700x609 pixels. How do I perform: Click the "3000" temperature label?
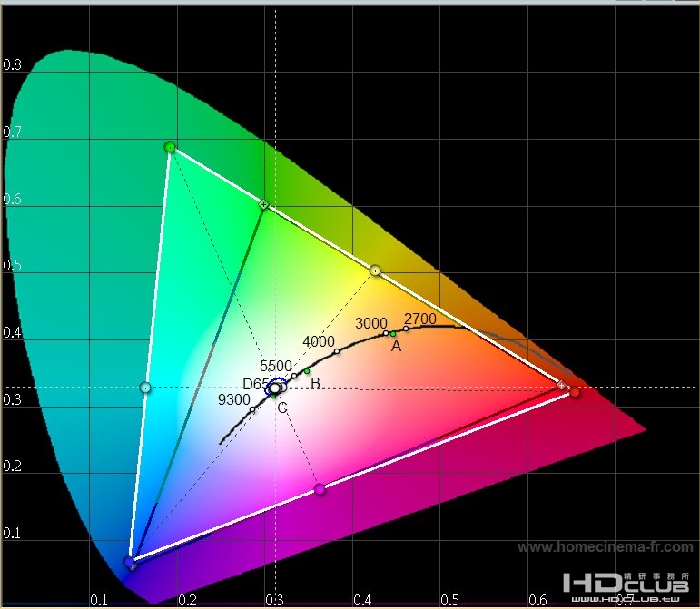click(371, 323)
